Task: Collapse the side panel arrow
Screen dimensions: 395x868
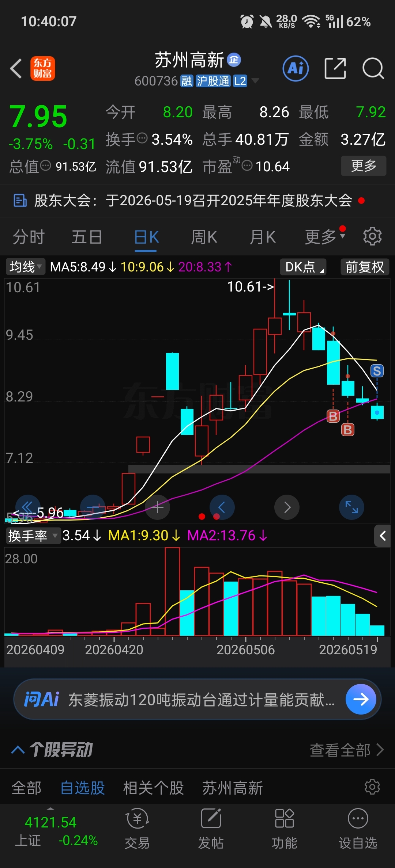Action: pyautogui.click(x=383, y=536)
